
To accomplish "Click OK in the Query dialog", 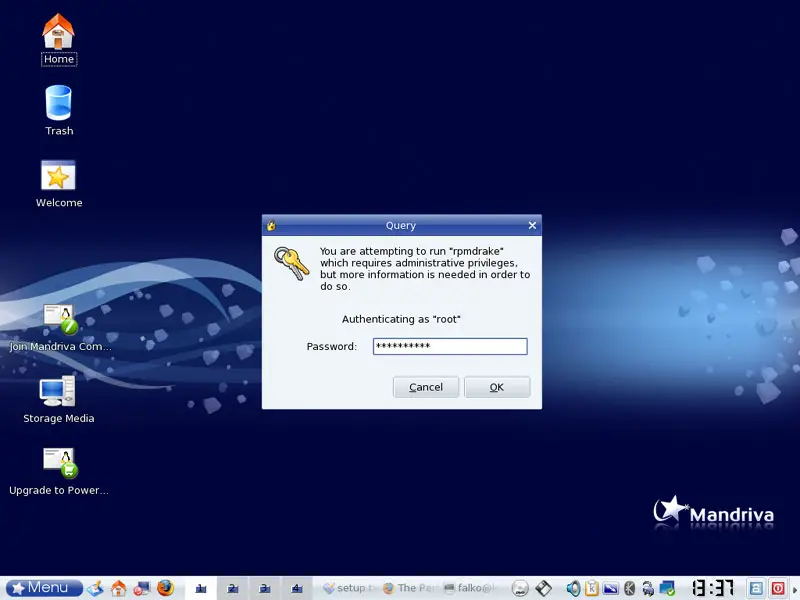I will [497, 387].
